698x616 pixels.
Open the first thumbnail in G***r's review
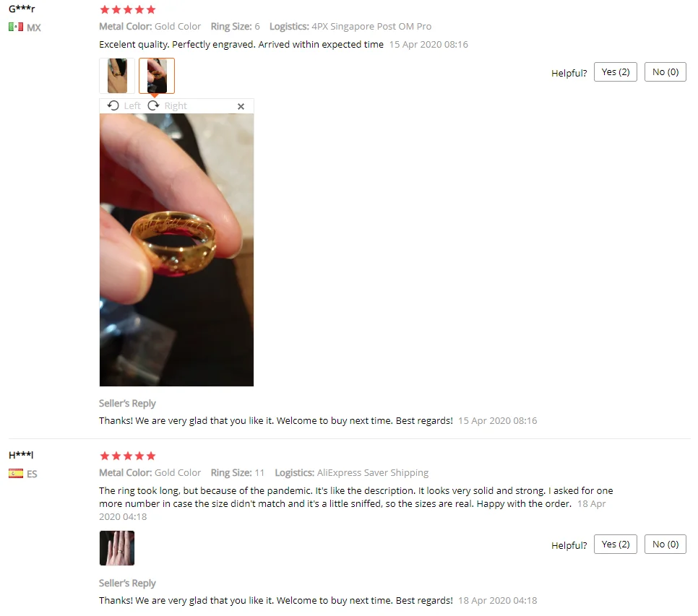pyautogui.click(x=117, y=76)
